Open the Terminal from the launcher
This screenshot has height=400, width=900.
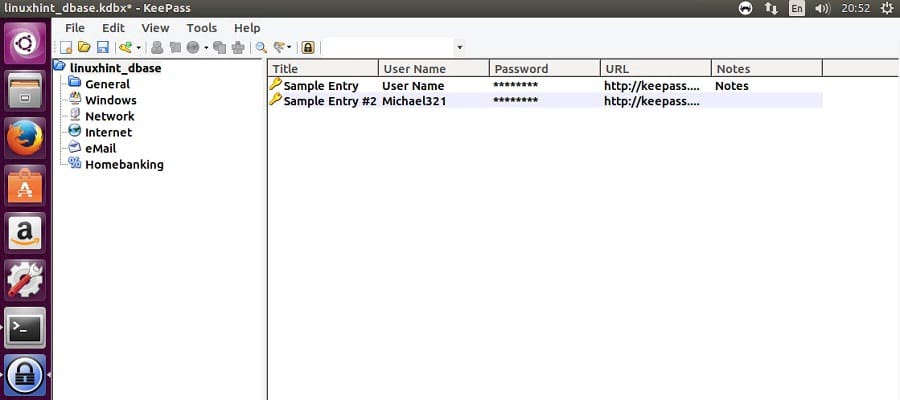(x=25, y=328)
